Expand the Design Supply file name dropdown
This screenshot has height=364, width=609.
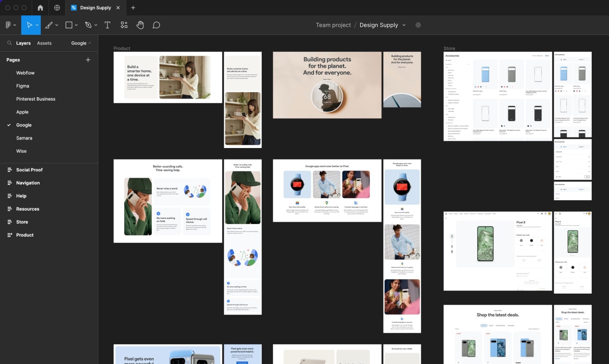(x=404, y=25)
